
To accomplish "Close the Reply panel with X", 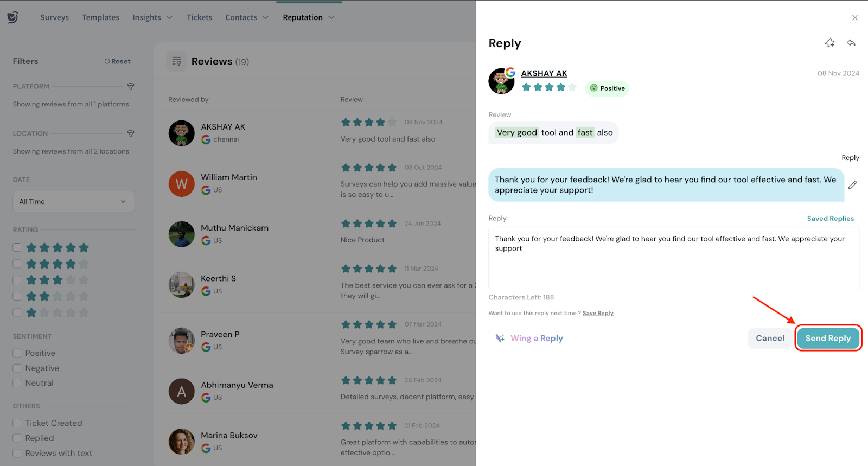I will point(855,17).
